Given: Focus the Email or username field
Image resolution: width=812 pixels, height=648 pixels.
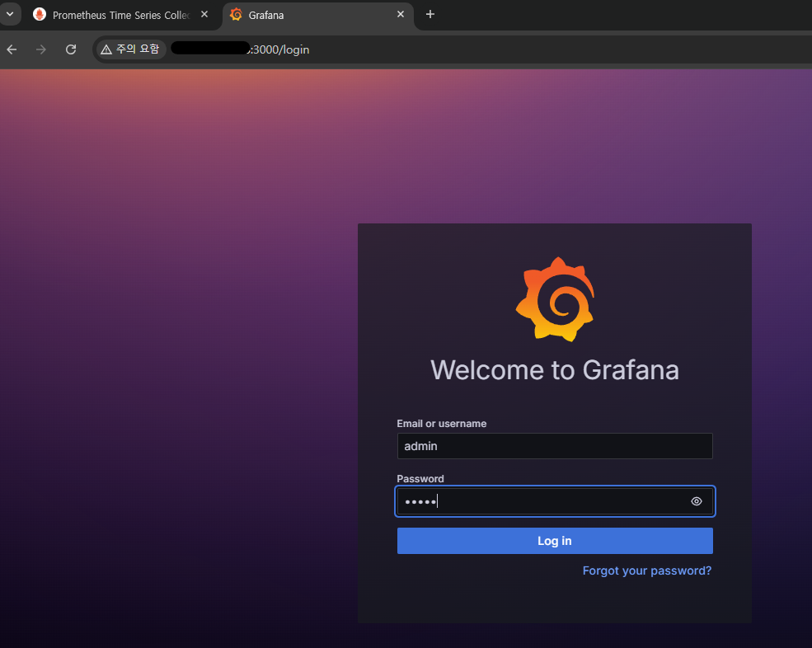Looking at the screenshot, I should (x=555, y=446).
